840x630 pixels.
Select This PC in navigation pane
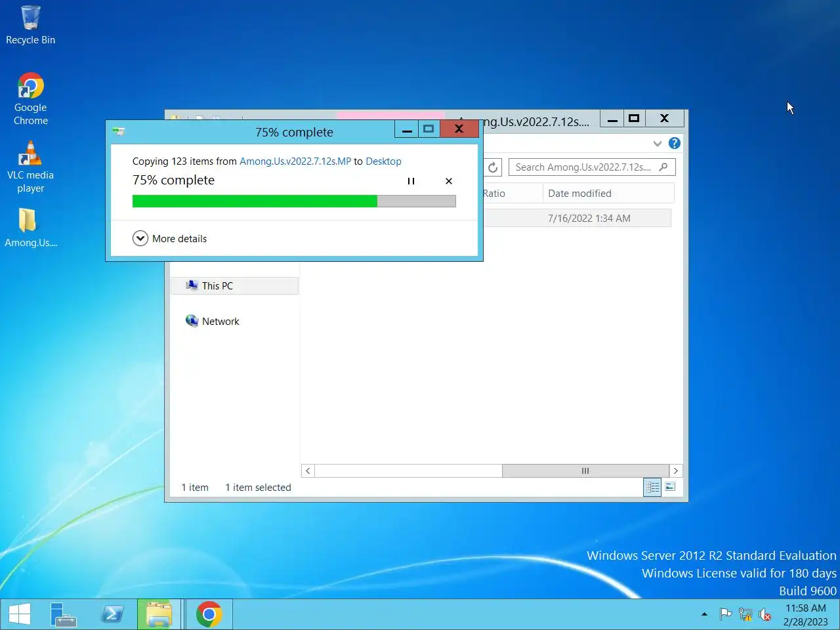point(234,286)
